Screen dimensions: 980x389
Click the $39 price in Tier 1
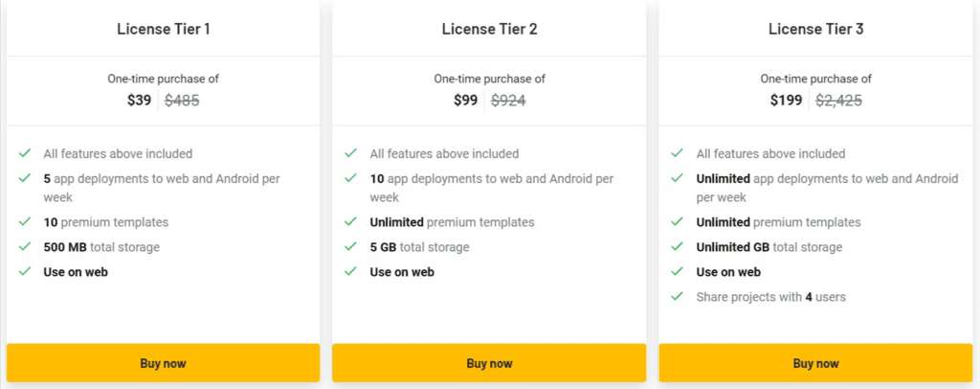pyautogui.click(x=139, y=100)
